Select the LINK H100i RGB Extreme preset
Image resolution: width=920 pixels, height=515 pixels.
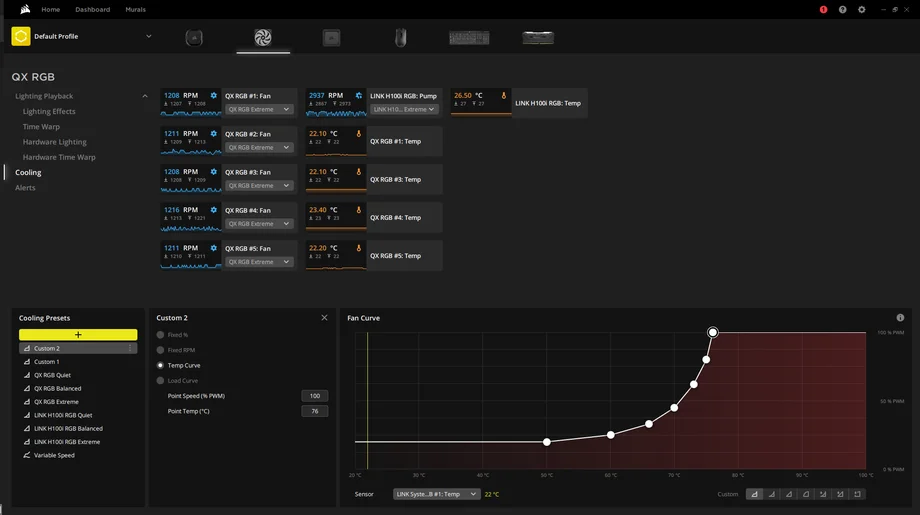point(67,442)
